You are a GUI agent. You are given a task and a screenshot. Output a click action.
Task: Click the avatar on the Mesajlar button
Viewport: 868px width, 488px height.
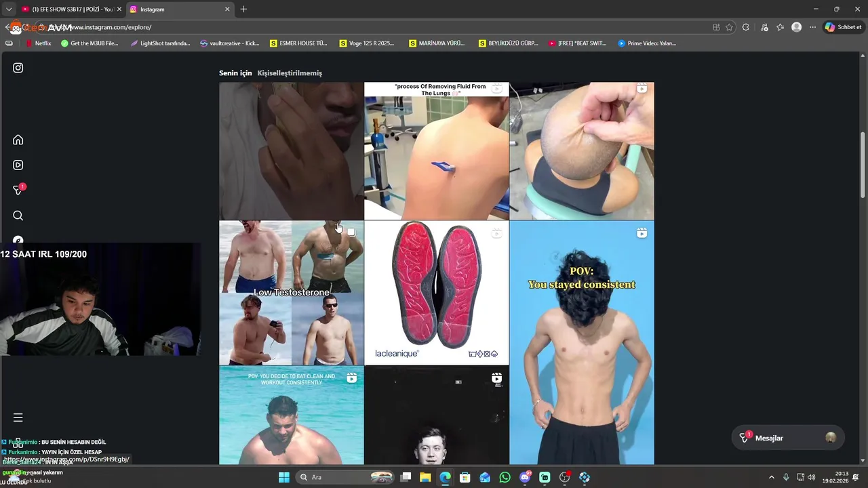click(x=831, y=438)
